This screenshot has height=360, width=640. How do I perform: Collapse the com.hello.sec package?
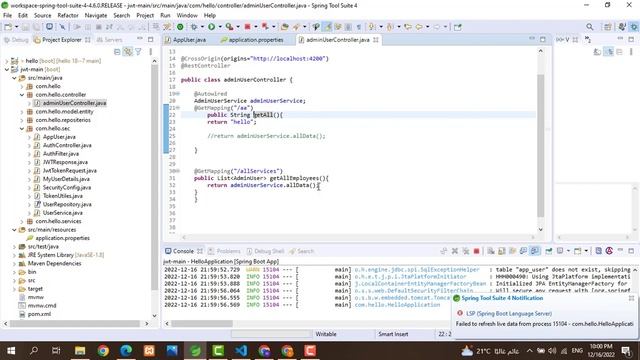(x=22, y=129)
